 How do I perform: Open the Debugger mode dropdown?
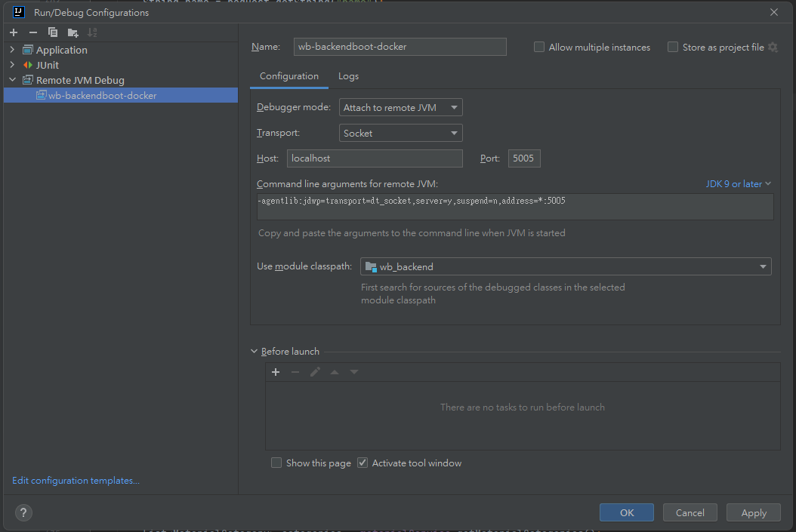click(x=400, y=107)
